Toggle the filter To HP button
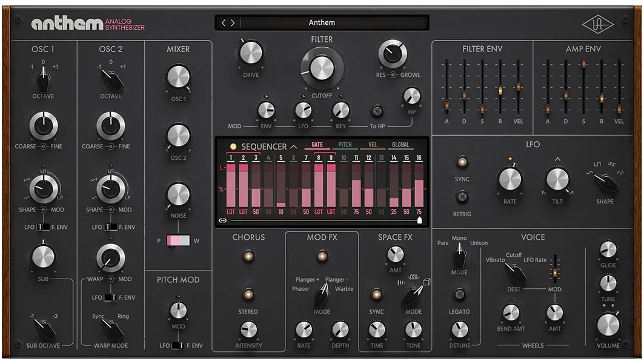This screenshot has width=644, height=364. coord(377,110)
